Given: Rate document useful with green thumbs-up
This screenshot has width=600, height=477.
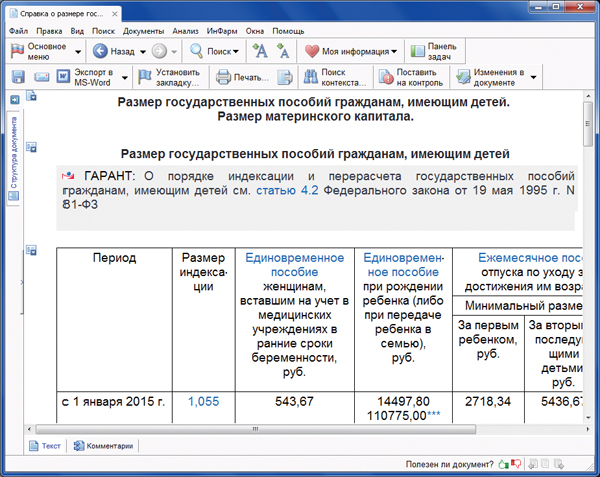Looking at the screenshot, I should 504,464.
